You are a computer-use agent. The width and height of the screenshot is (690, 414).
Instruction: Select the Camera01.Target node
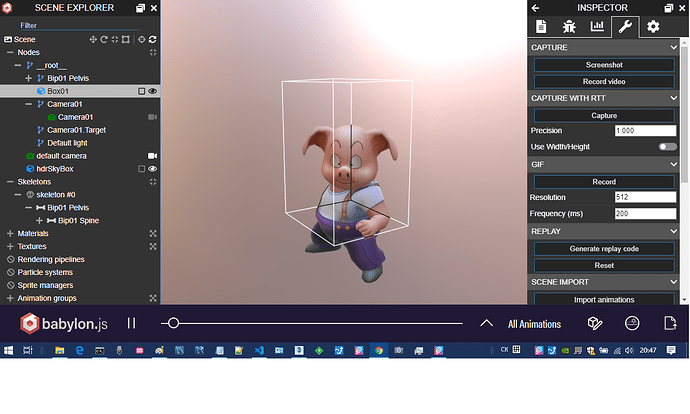77,130
